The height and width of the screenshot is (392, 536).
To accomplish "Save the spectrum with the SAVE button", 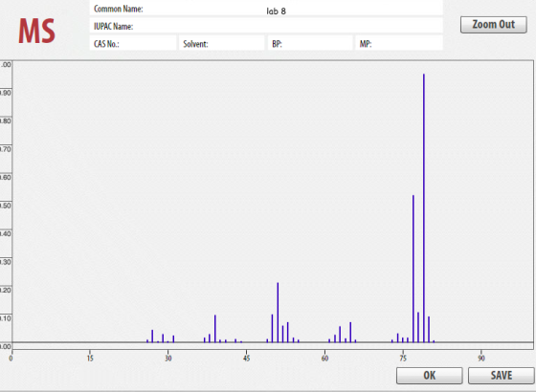I will 502,375.
